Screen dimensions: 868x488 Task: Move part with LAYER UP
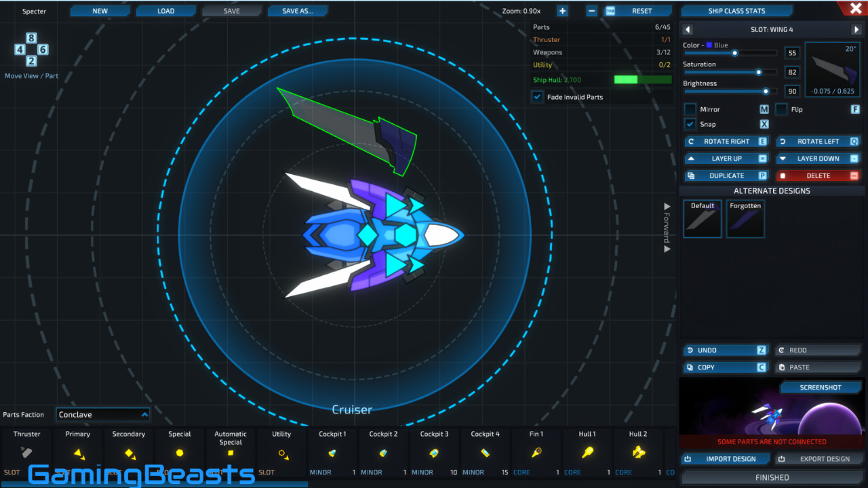pyautogui.click(x=726, y=159)
